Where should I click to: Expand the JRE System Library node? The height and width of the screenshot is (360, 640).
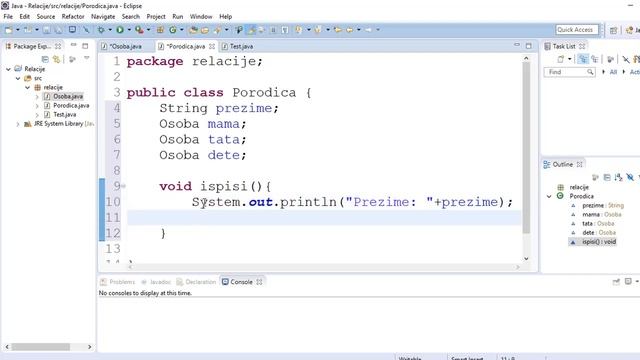18,124
